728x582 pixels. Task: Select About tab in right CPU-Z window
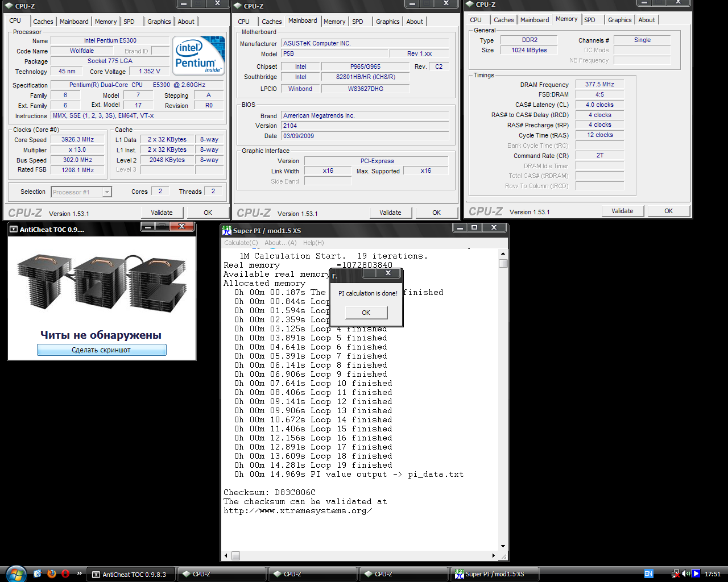(647, 20)
